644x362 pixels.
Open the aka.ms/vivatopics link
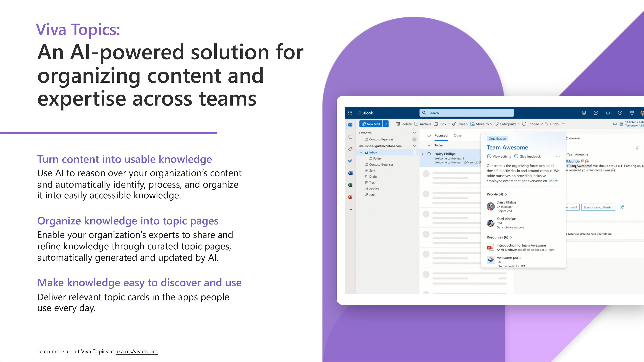tap(137, 351)
